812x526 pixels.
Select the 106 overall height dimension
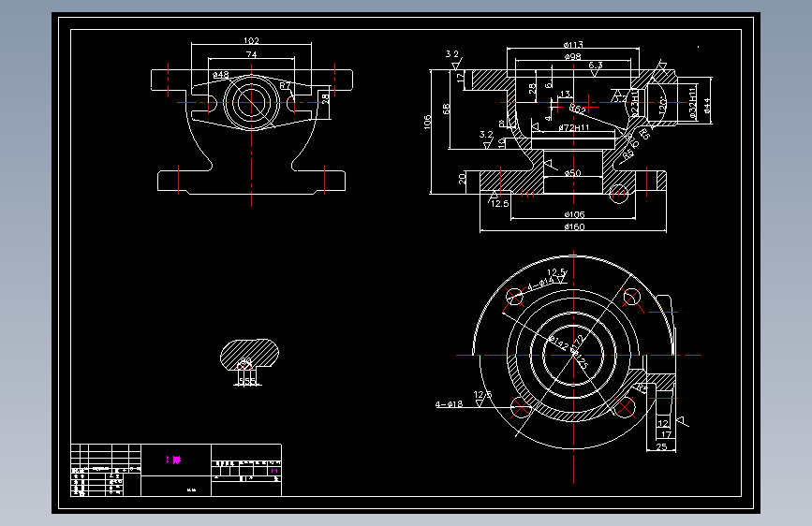click(427, 123)
